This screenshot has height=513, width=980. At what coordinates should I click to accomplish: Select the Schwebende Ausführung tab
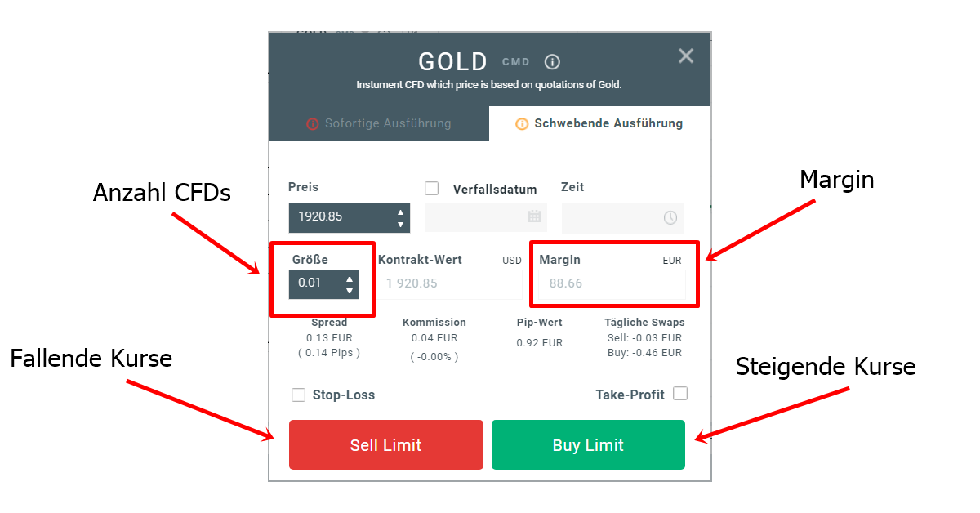[599, 123]
